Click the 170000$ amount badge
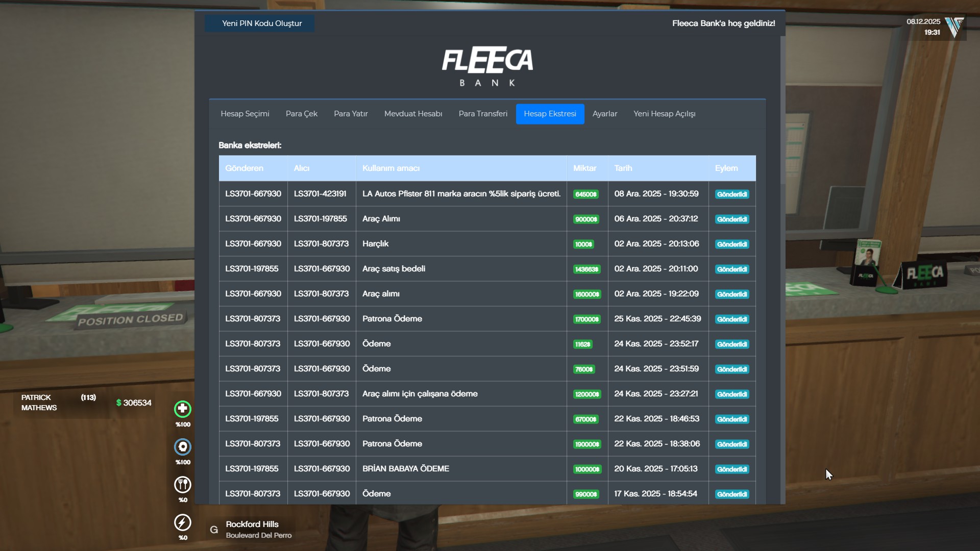Image resolution: width=980 pixels, height=551 pixels. tap(587, 319)
